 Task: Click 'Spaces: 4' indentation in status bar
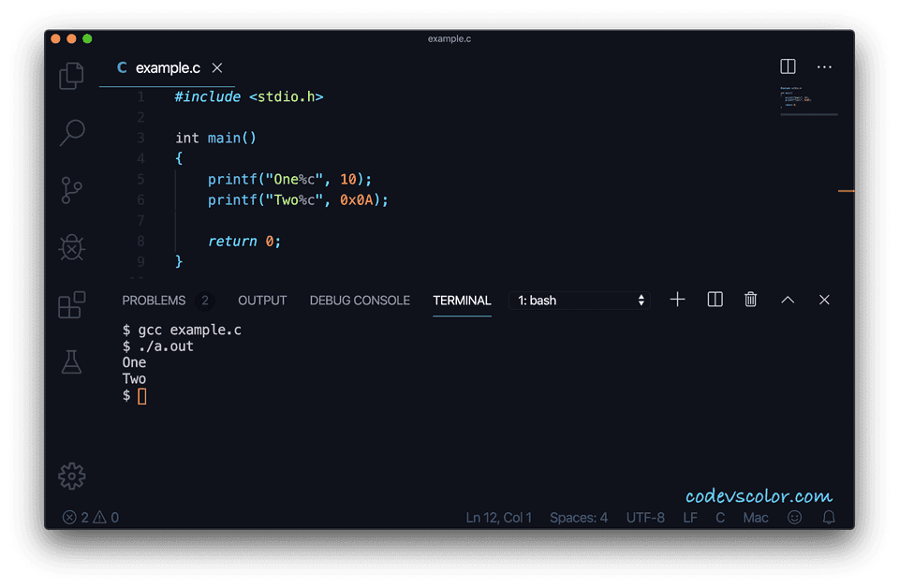pyautogui.click(x=579, y=518)
